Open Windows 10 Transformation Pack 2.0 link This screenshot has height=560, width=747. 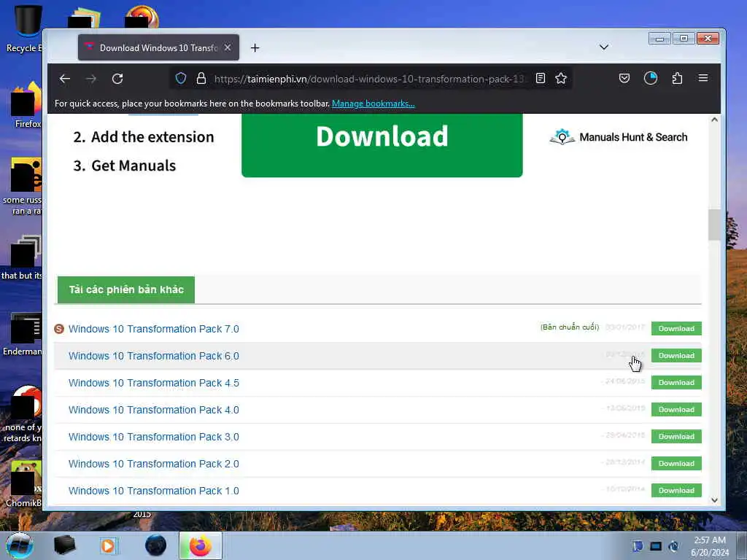click(x=153, y=464)
